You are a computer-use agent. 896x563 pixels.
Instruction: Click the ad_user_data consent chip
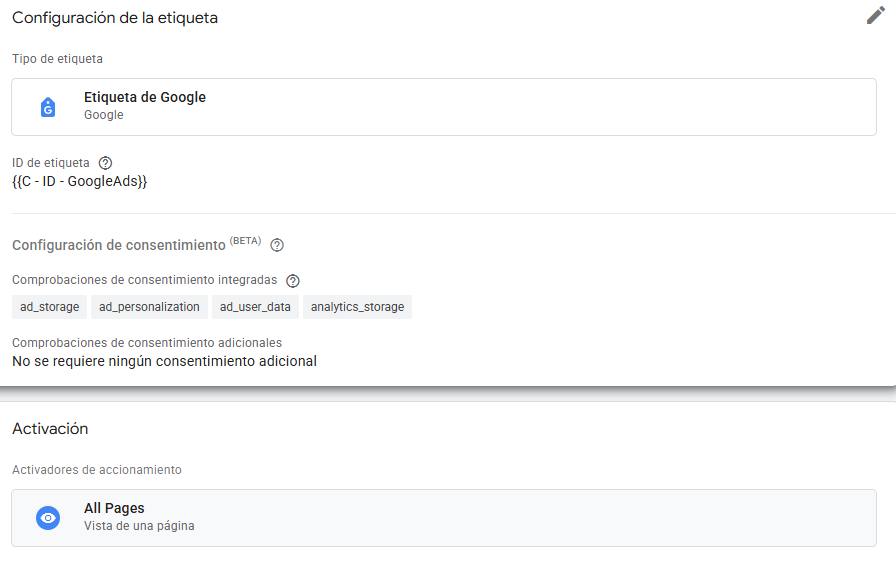click(x=255, y=307)
